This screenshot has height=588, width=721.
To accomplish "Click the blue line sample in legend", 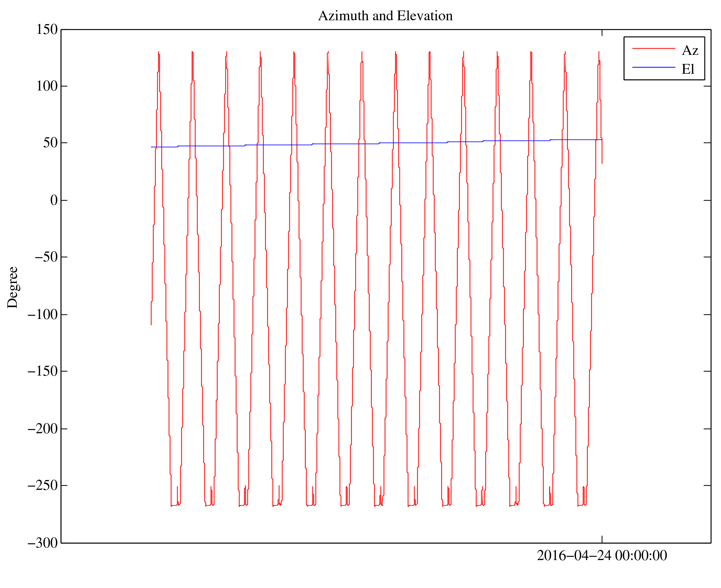I will pyautogui.click(x=653, y=67).
